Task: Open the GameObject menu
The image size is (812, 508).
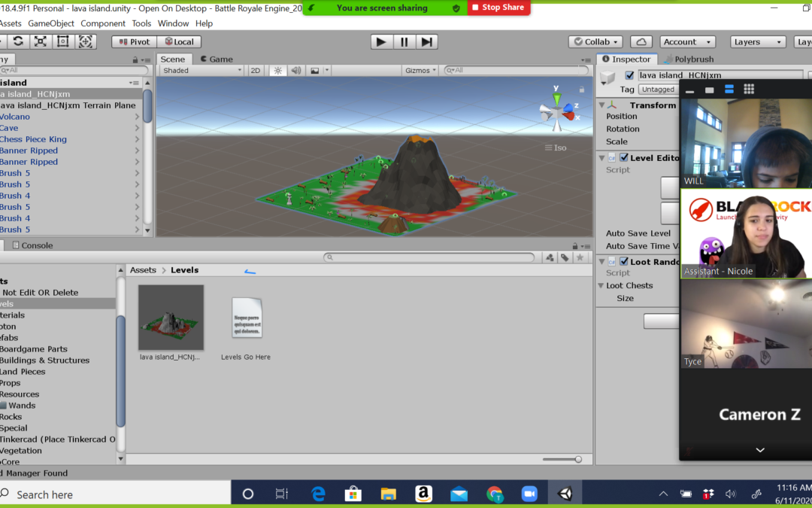Action: tap(51, 23)
